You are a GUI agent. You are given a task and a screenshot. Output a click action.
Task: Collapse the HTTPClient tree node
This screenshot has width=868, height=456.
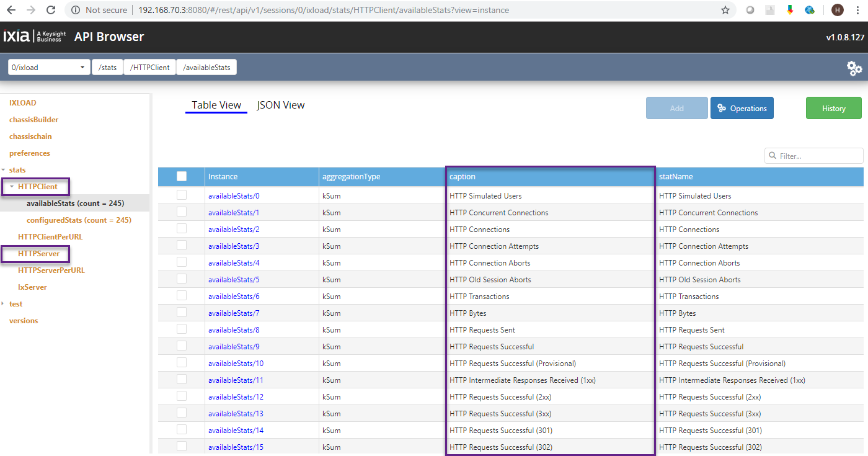click(x=12, y=186)
